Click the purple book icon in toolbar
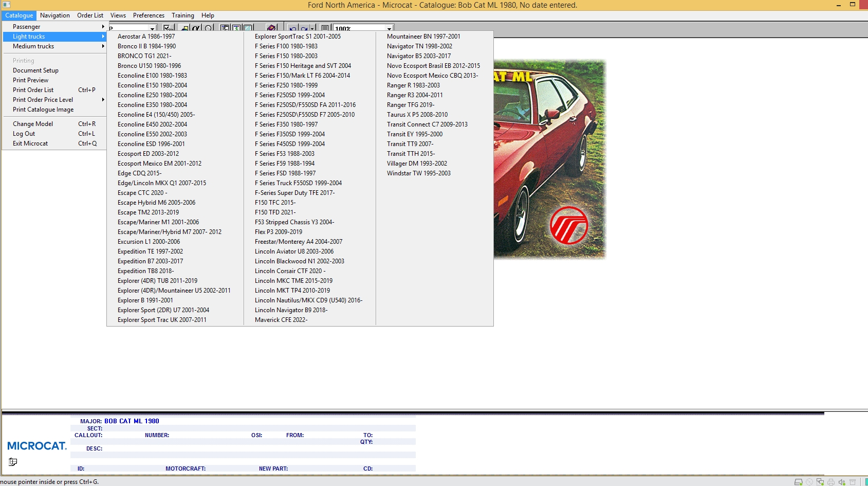The width and height of the screenshot is (868, 486). (x=271, y=28)
